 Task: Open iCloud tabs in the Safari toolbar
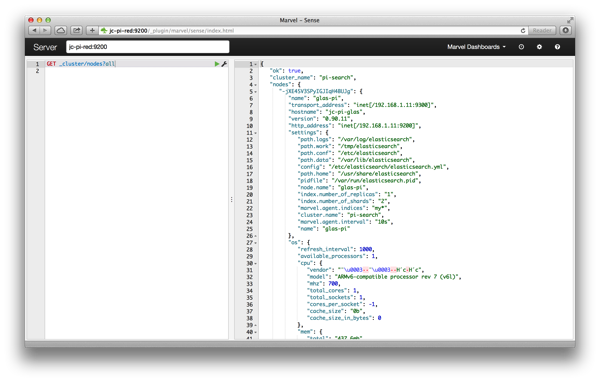click(x=60, y=30)
